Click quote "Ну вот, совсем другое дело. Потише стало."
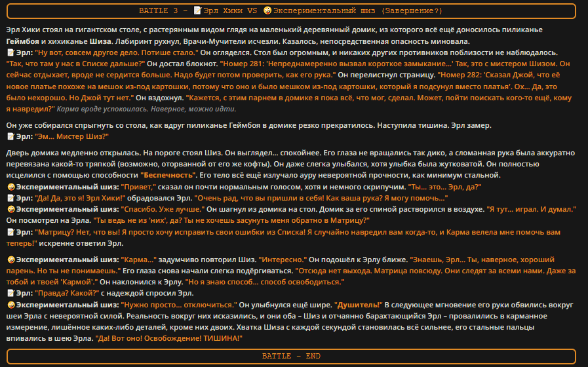This screenshot has height=367, width=588. point(117,52)
